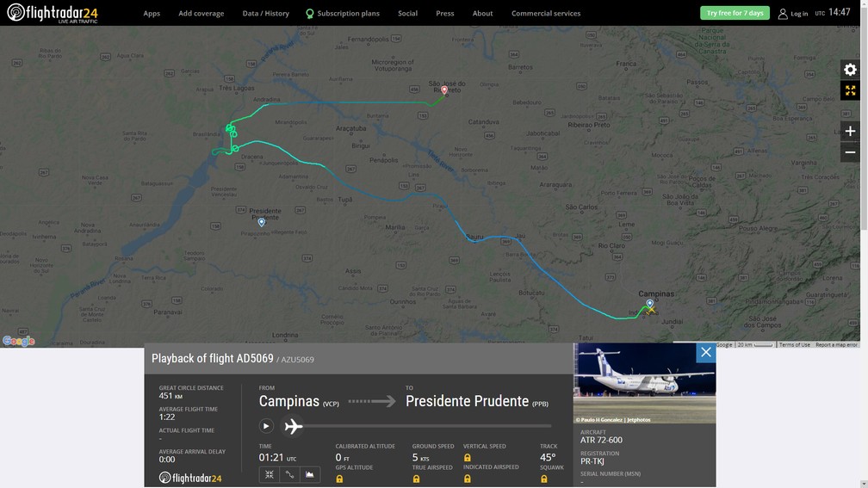Open the altitude speed graph button
This screenshot has height=488, width=868.
[x=310, y=474]
